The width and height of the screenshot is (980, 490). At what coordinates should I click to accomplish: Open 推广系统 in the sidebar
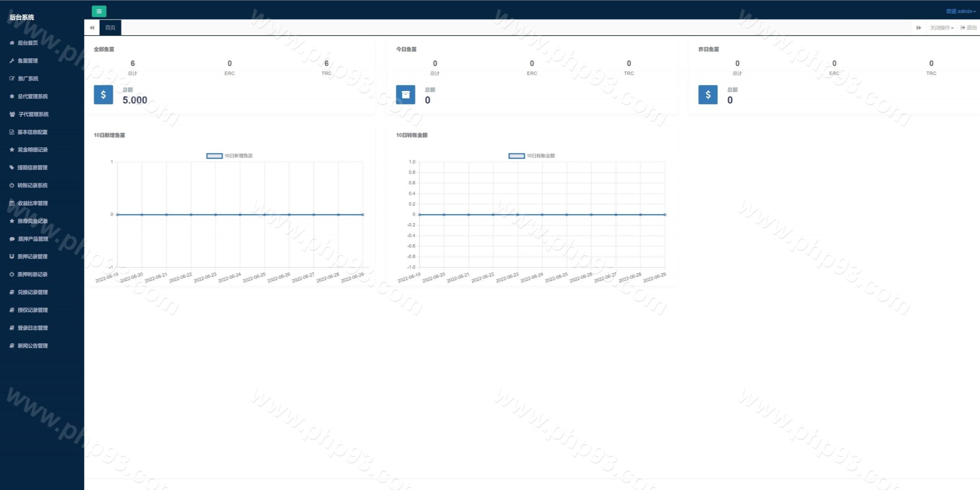[28, 78]
